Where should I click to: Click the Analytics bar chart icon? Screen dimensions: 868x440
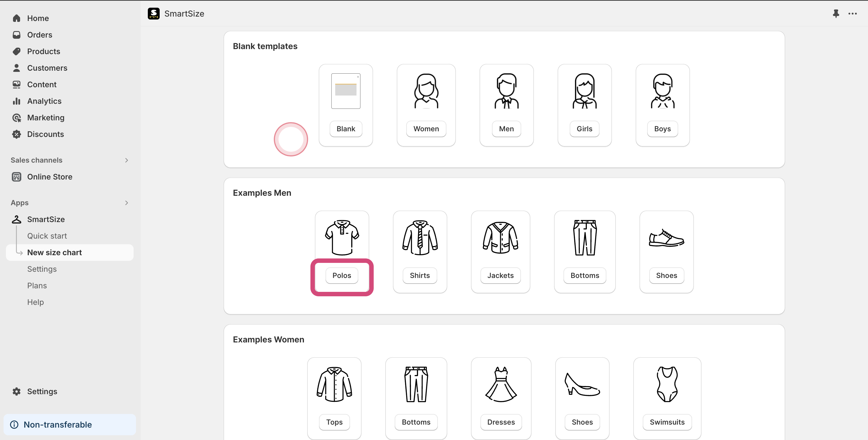point(17,101)
